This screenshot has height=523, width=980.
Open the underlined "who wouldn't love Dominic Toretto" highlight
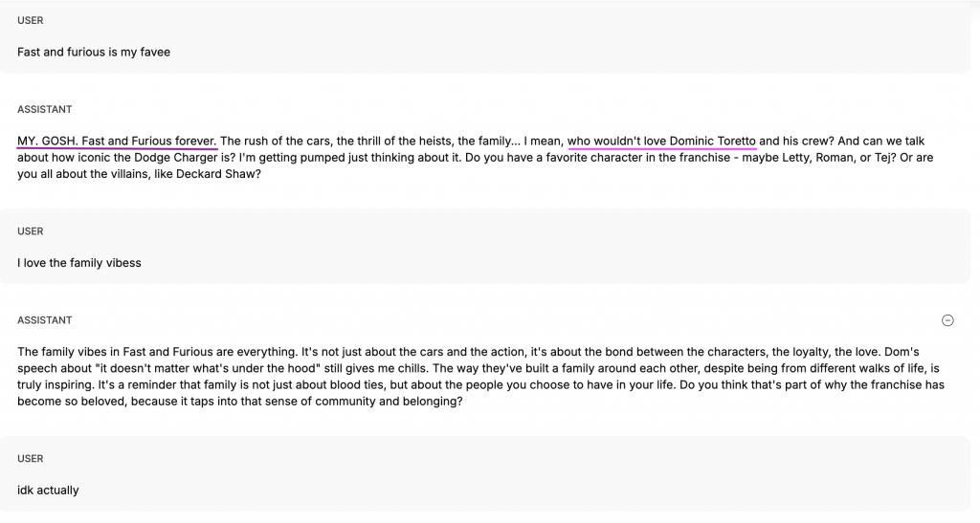(662, 142)
